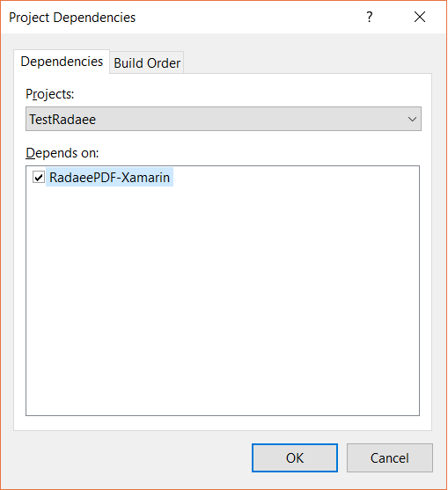
Task: Confirm with the OK button
Action: pos(295,457)
